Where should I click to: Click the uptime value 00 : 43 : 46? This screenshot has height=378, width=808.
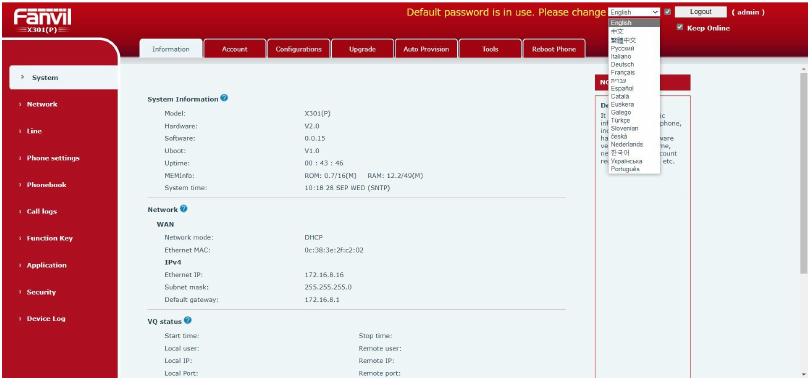[x=324, y=163]
